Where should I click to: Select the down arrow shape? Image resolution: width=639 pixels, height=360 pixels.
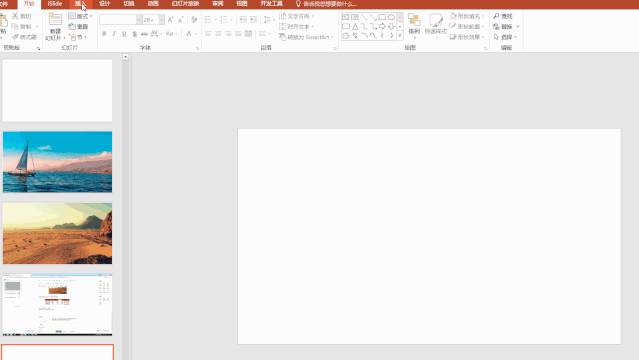391,26
